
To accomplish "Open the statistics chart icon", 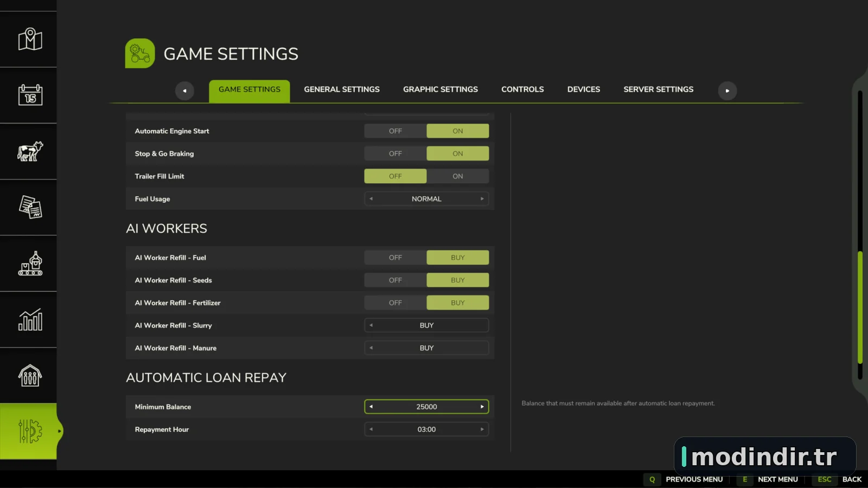I will pyautogui.click(x=30, y=319).
